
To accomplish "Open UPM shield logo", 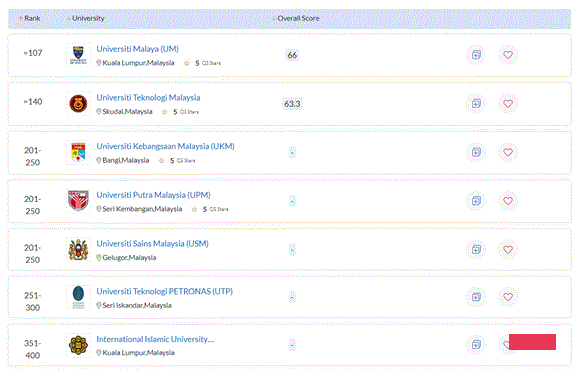I will [78, 201].
